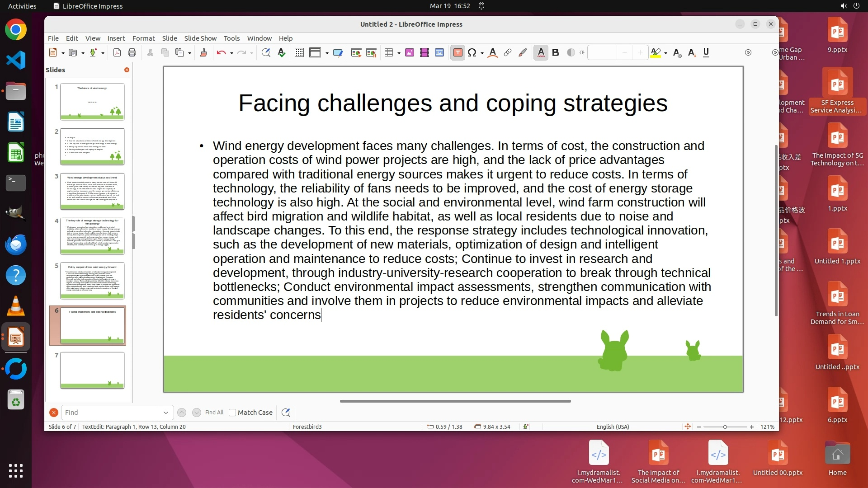868x488 pixels.
Task: Click the Insert Image icon
Action: click(410, 53)
